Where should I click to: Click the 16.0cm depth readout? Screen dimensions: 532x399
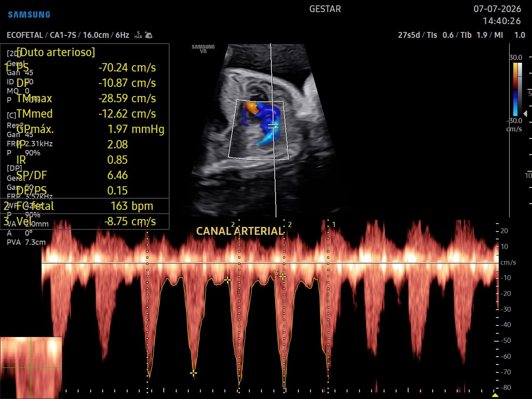coord(96,35)
